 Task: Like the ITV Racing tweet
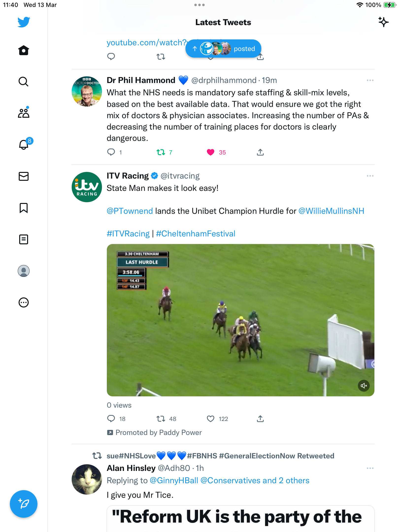point(211,419)
